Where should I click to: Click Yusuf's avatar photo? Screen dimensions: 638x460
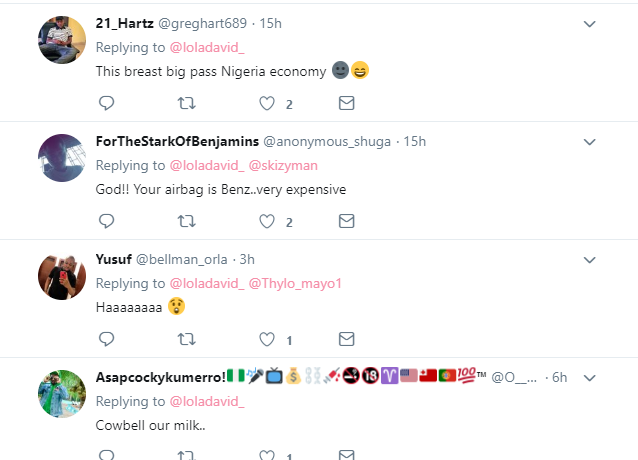(x=59, y=275)
